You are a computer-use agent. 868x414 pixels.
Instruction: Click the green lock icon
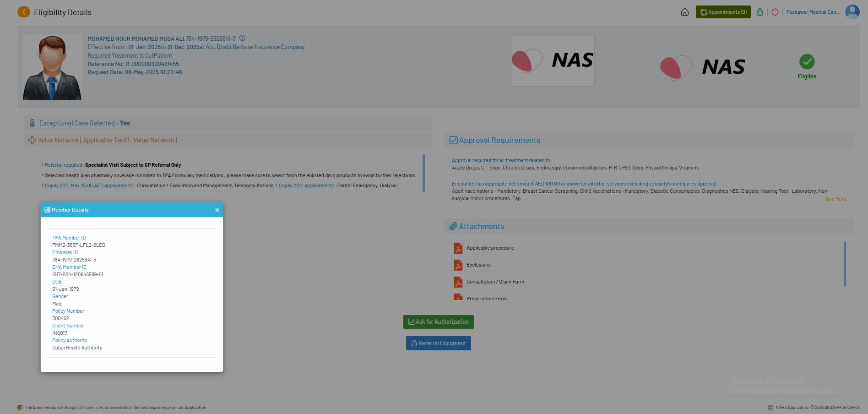pyautogui.click(x=759, y=12)
